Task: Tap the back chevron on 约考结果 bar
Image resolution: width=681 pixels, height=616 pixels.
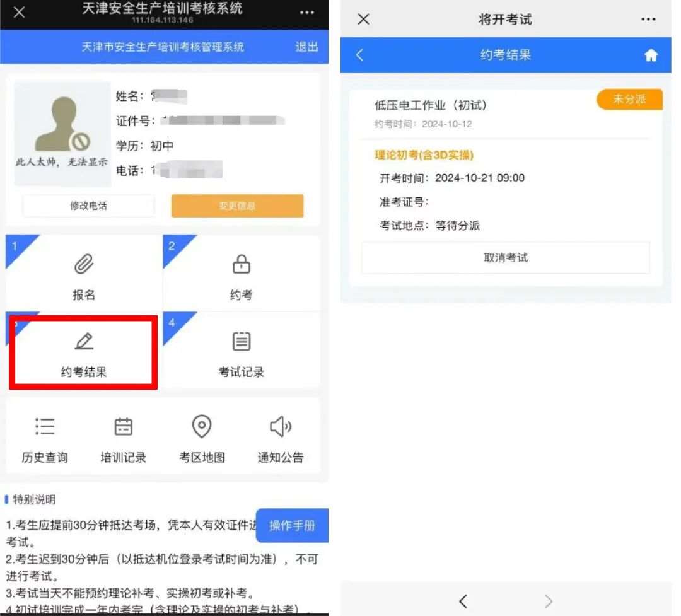Action: click(x=359, y=55)
